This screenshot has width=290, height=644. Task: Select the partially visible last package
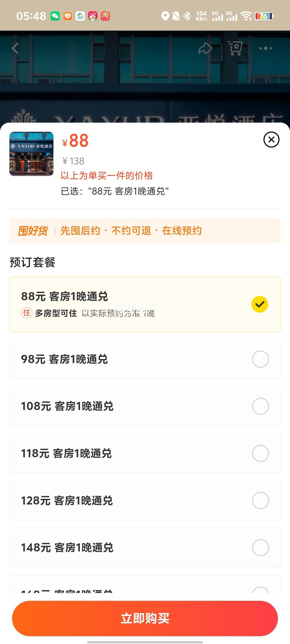point(145,584)
